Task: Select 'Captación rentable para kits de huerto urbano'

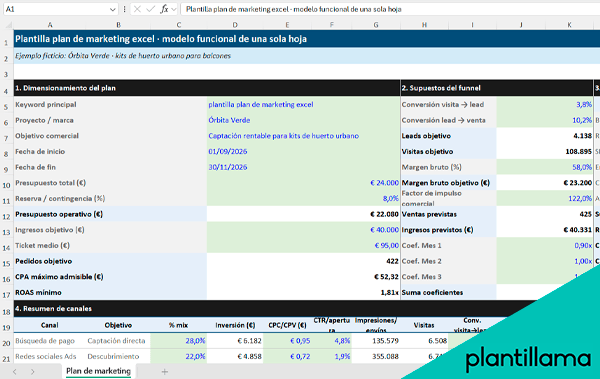Action: [303, 136]
